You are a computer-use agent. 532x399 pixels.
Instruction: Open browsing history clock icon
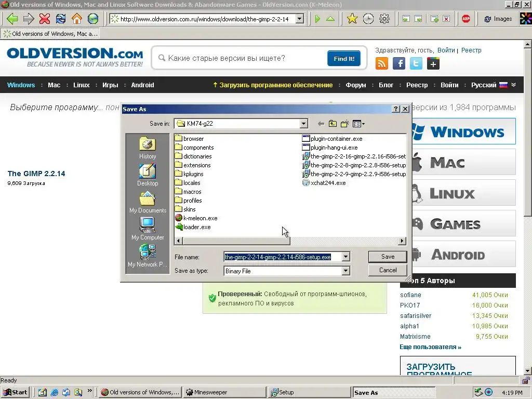click(368, 19)
